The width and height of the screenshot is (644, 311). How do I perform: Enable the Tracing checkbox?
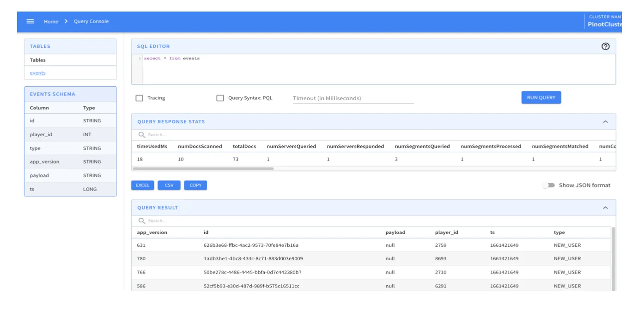[138, 97]
